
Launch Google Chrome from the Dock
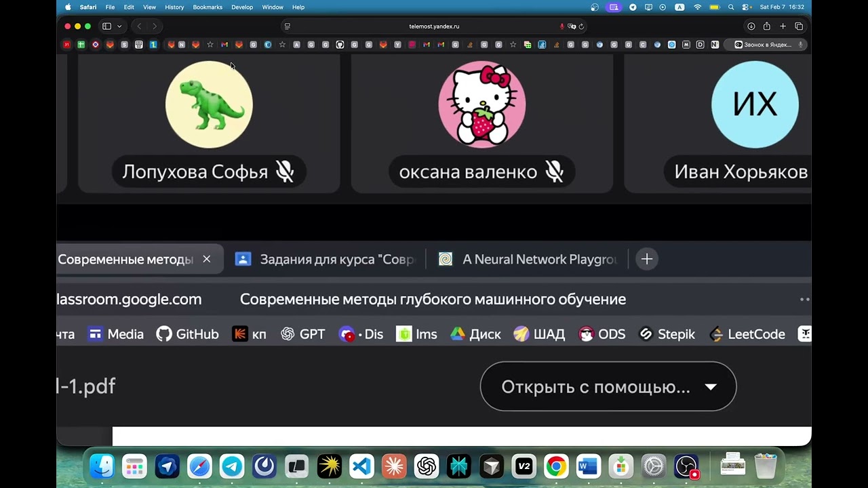click(556, 466)
